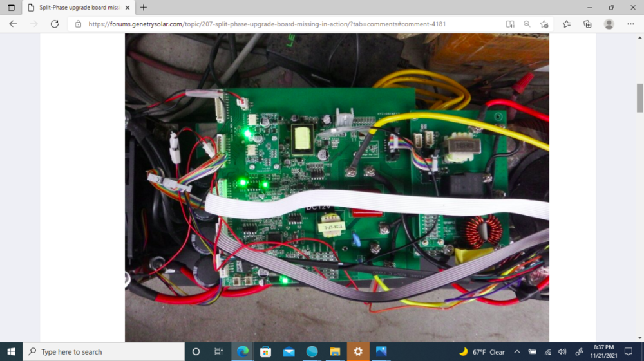This screenshot has height=361, width=644.
Task: View site information lock icon
Action: pyautogui.click(x=78, y=24)
